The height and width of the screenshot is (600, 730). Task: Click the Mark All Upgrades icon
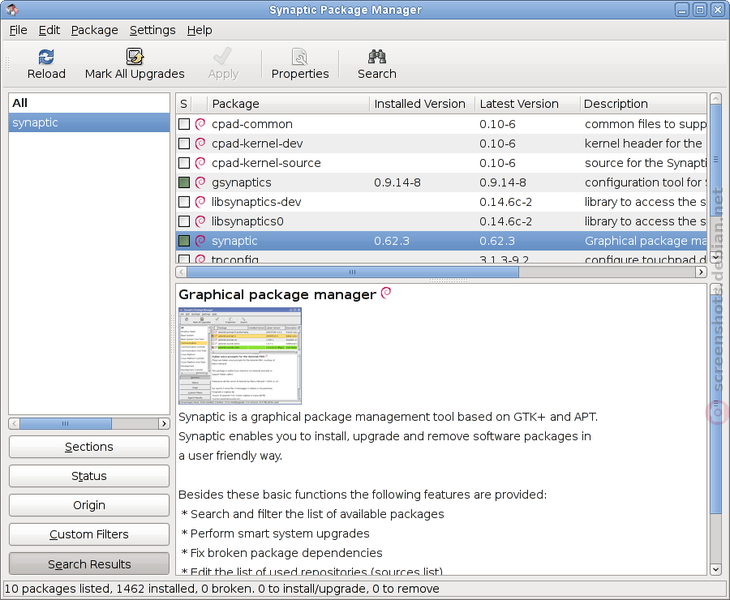pyautogui.click(x=135, y=57)
